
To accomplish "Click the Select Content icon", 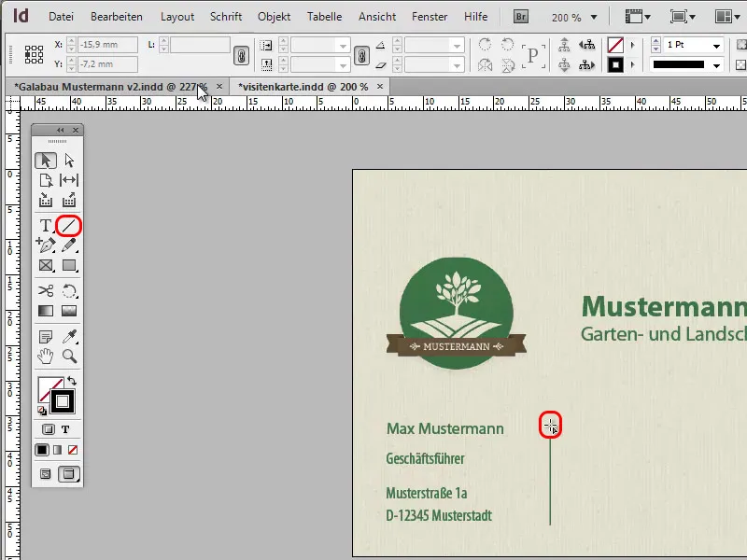I will pos(564,64).
